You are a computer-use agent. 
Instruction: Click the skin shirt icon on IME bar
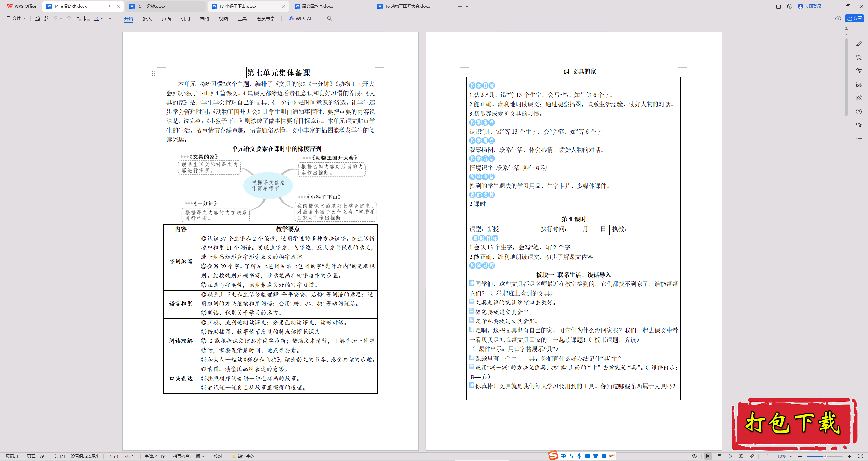click(x=596, y=456)
